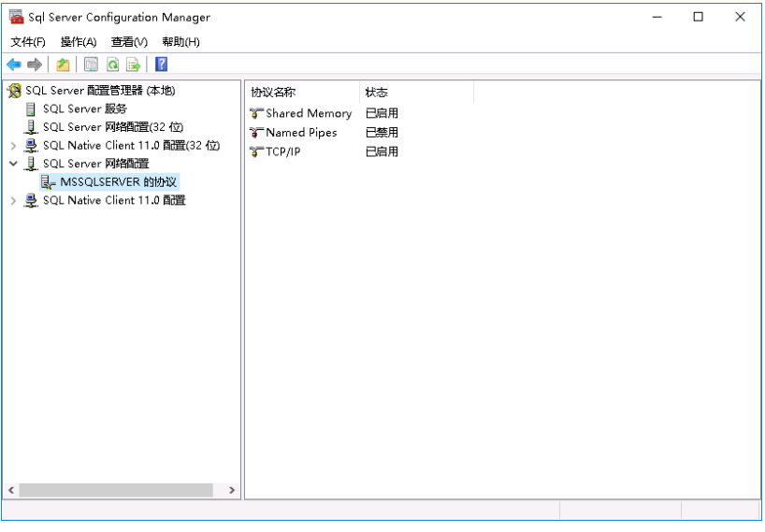This screenshot has height=532, width=765.
Task: Expand SQL Native Client 11.0 配置(32 位) node
Action: tap(13, 146)
